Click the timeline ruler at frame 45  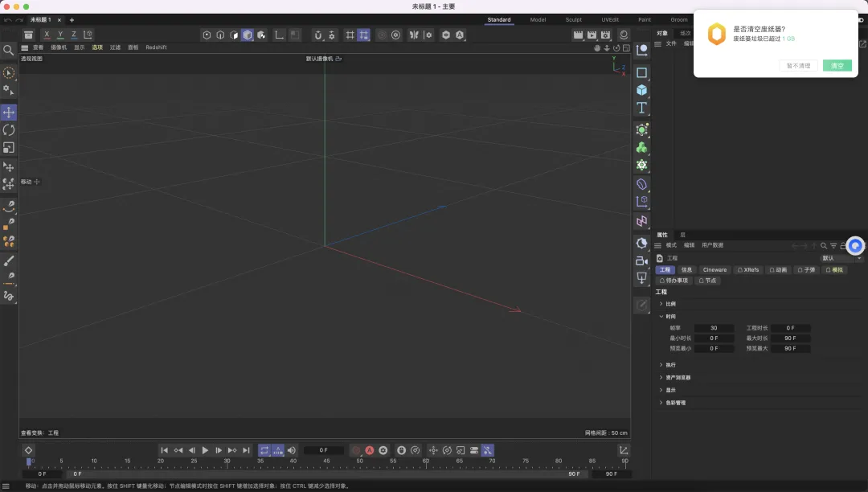326,461
